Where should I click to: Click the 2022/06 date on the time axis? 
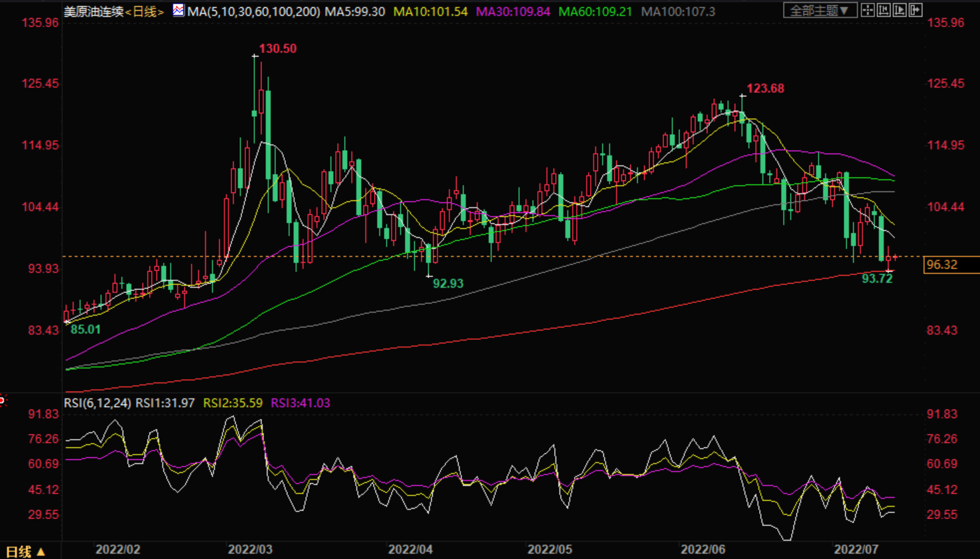[x=703, y=550]
